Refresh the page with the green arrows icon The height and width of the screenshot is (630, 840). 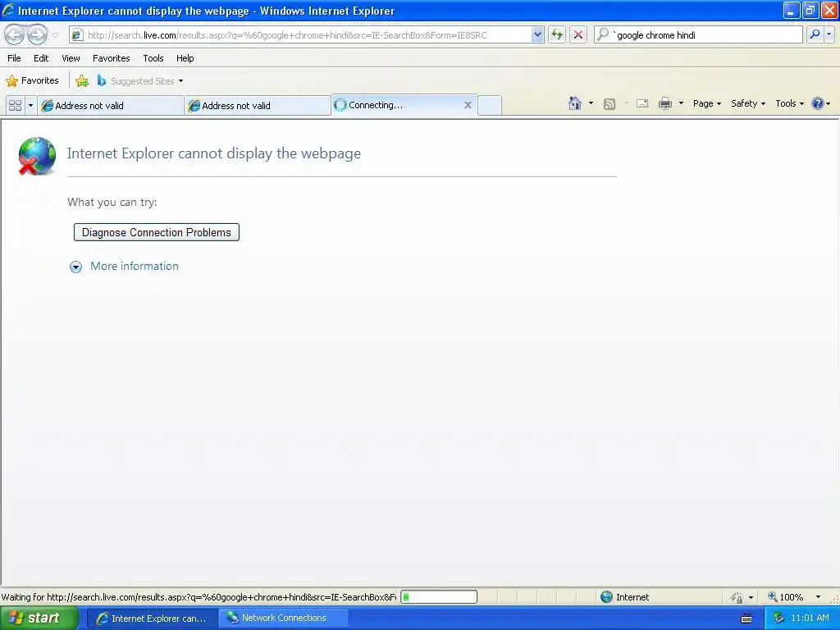pos(557,35)
